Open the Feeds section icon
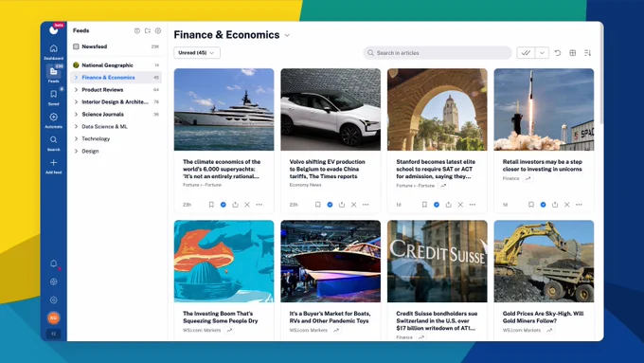 pyautogui.click(x=53, y=71)
